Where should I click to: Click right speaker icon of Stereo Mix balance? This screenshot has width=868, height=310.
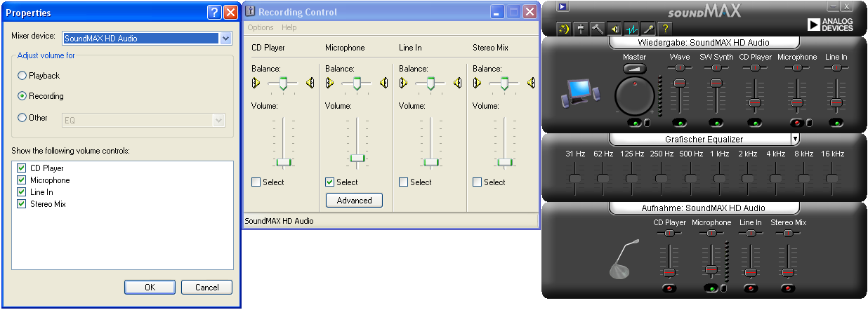(x=531, y=83)
